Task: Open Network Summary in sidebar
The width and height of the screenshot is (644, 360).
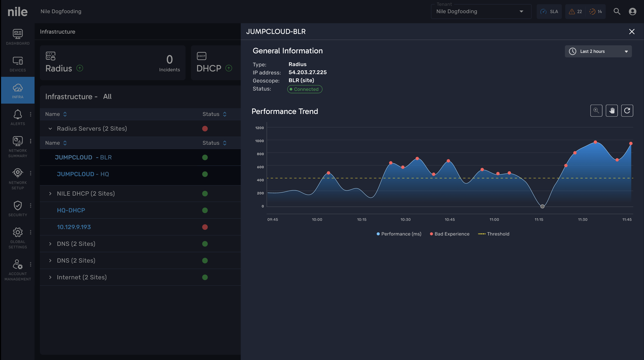Action: coord(18,147)
